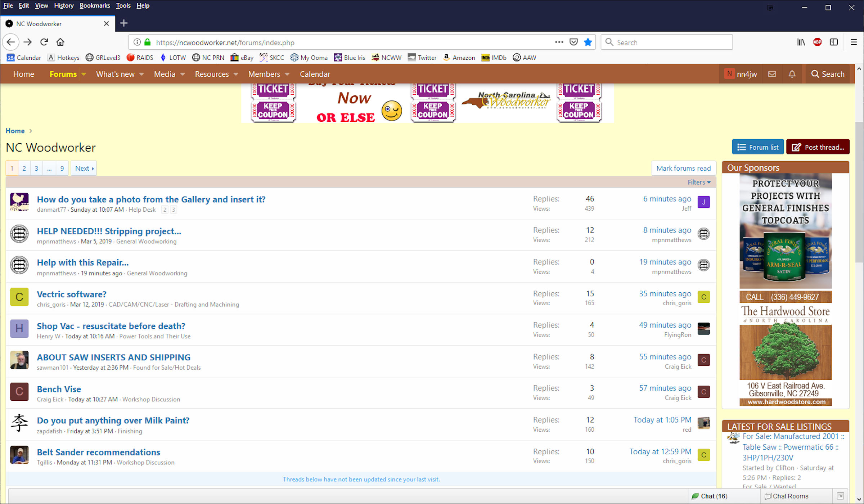
Task: Jump to page 9 of threads
Action: tap(62, 168)
